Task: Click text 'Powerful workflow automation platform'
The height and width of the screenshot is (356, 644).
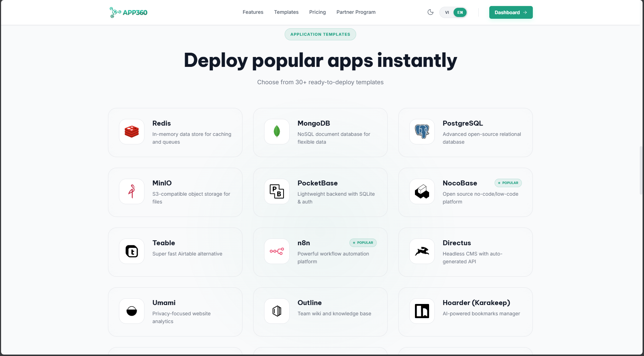Action: click(x=334, y=258)
